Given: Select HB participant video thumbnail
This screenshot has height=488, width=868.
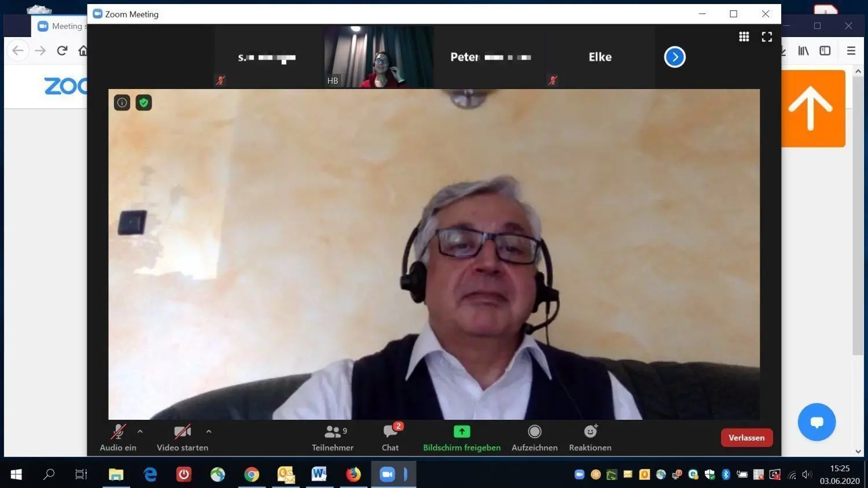Looking at the screenshot, I should point(378,57).
